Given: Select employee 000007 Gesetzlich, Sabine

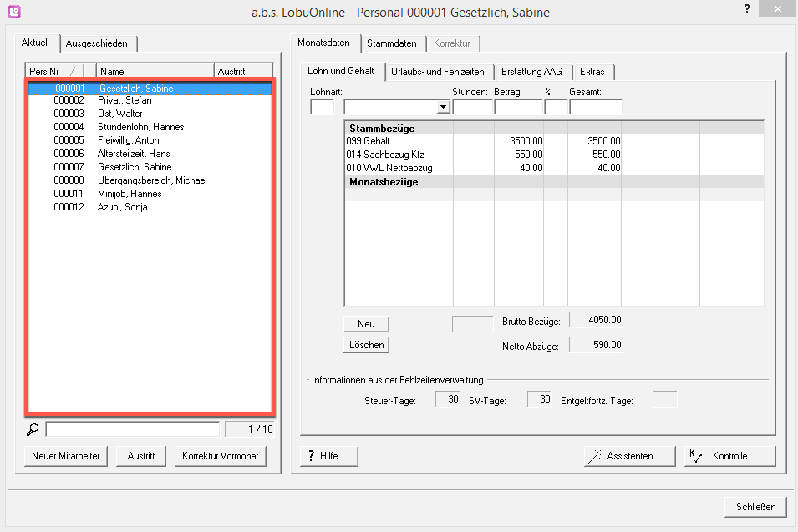Looking at the screenshot, I should point(150,167).
